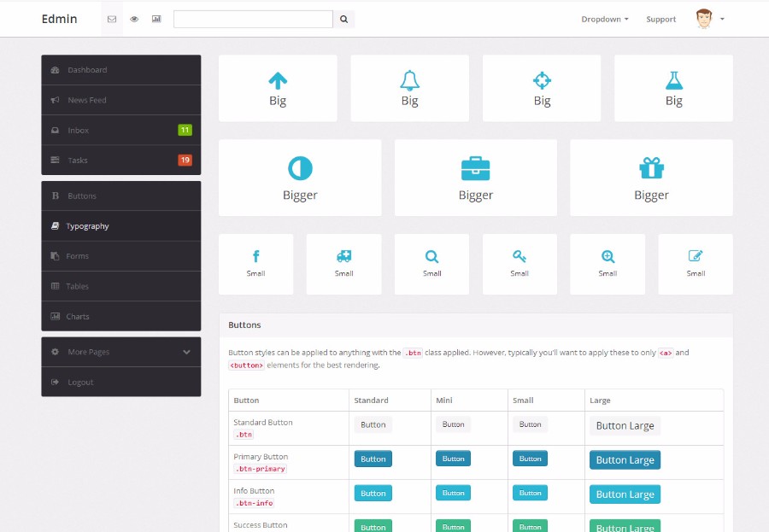Click the Small ambulance icon tile
The image size is (769, 532).
pos(343,264)
